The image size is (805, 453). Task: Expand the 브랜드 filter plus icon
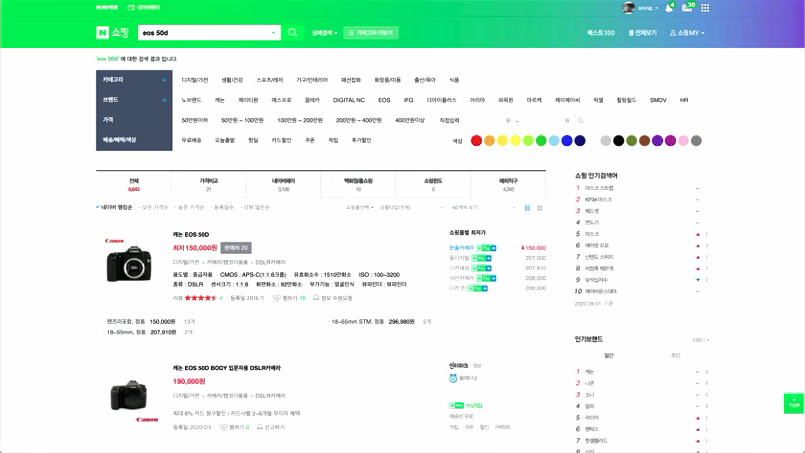(x=164, y=100)
